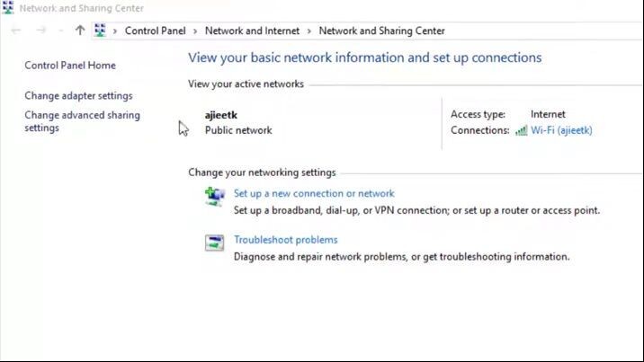This screenshot has width=644, height=362.
Task: Select Set up a new connection or network
Action: [x=314, y=193]
